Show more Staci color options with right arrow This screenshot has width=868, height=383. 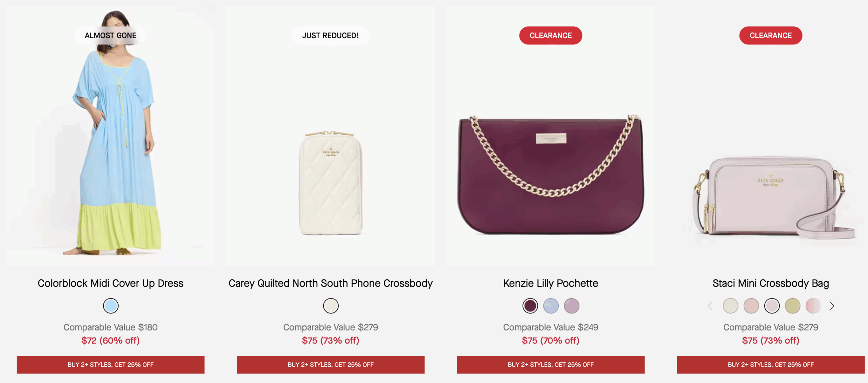tap(832, 306)
